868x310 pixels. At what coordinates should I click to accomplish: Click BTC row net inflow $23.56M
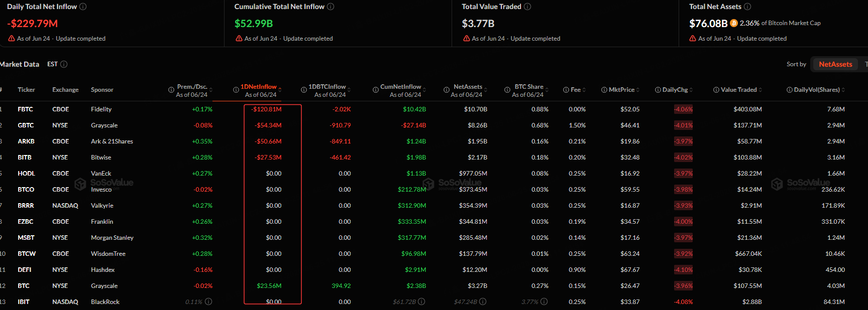(269, 285)
